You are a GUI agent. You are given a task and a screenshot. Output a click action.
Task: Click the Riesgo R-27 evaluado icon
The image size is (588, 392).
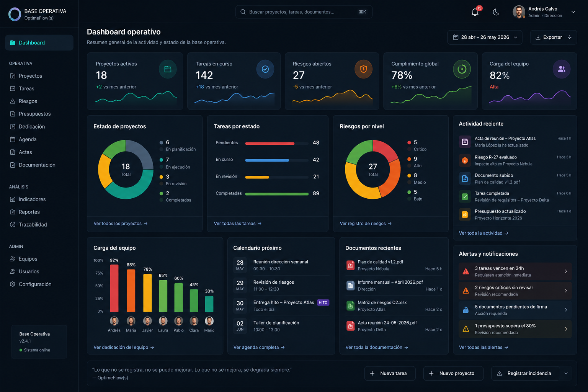pos(465,160)
